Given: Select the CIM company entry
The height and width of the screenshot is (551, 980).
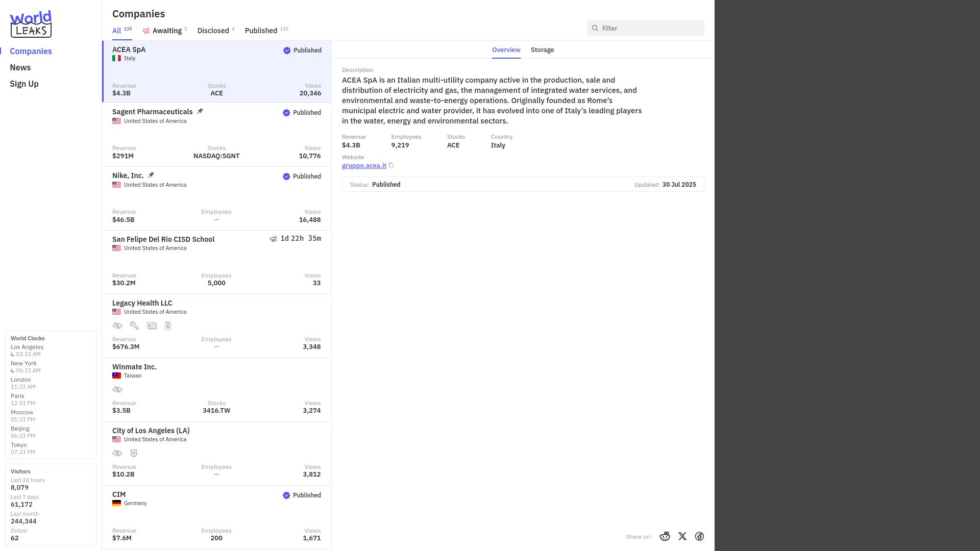Looking at the screenshot, I should (217, 517).
